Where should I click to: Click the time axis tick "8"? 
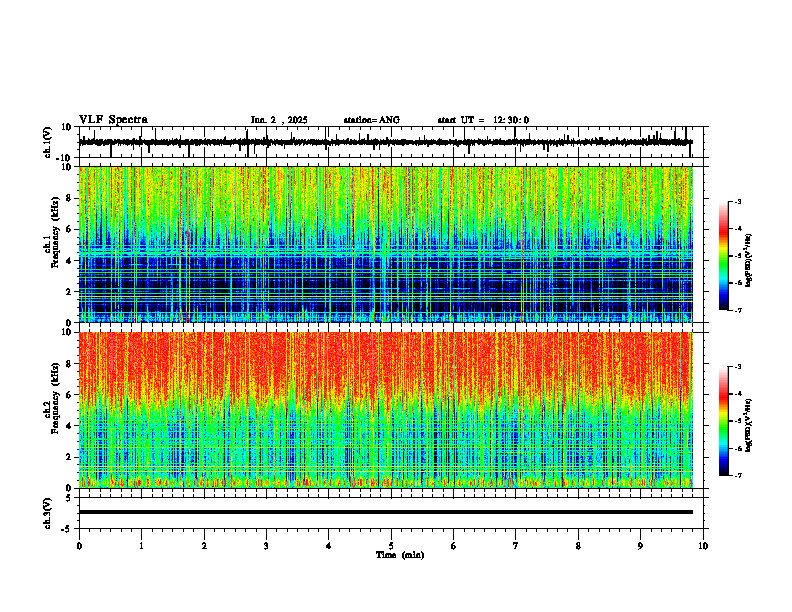(578, 546)
